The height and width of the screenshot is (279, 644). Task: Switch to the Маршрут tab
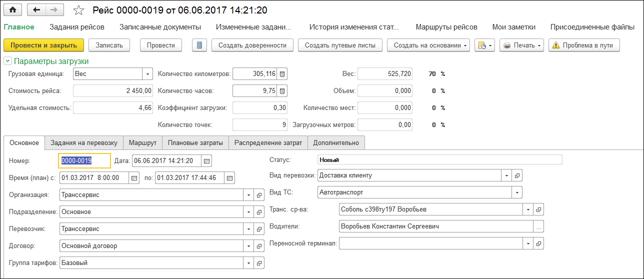[142, 142]
